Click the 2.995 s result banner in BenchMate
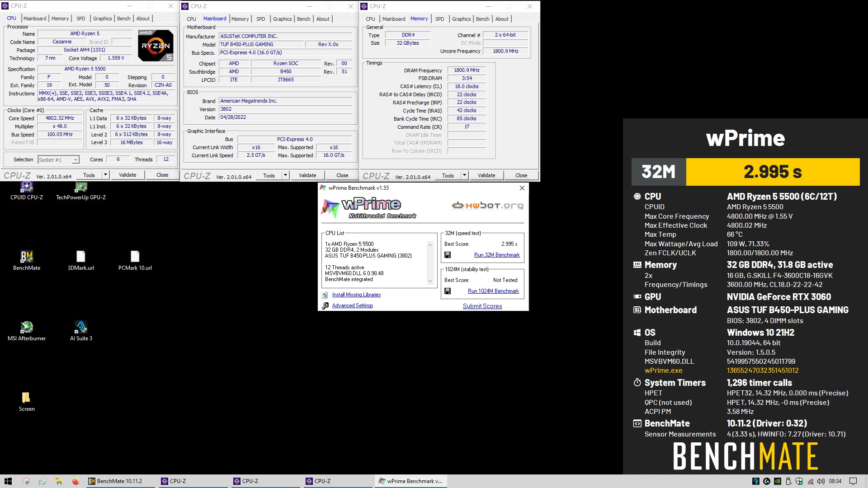The image size is (868, 488). [x=773, y=172]
